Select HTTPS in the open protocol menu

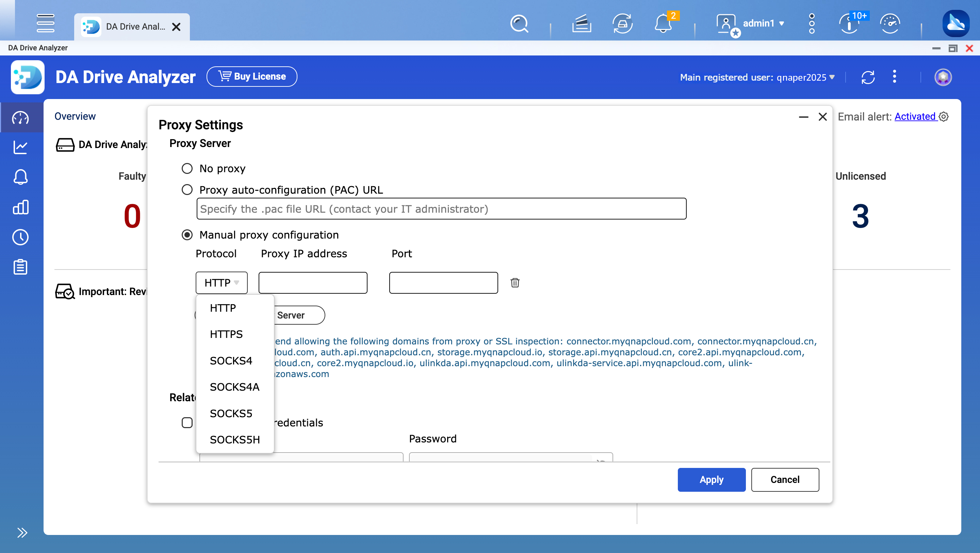[x=226, y=334]
